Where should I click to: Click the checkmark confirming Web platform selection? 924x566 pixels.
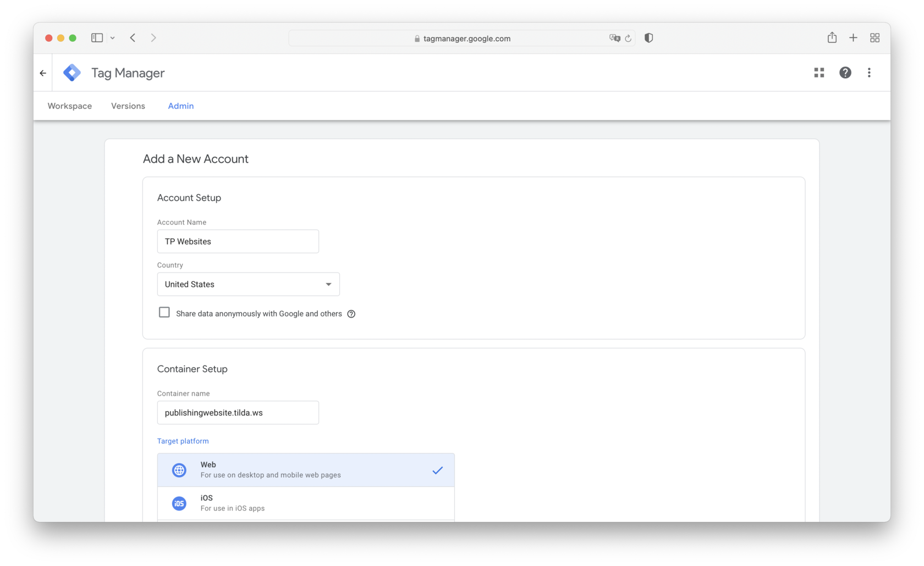(437, 470)
